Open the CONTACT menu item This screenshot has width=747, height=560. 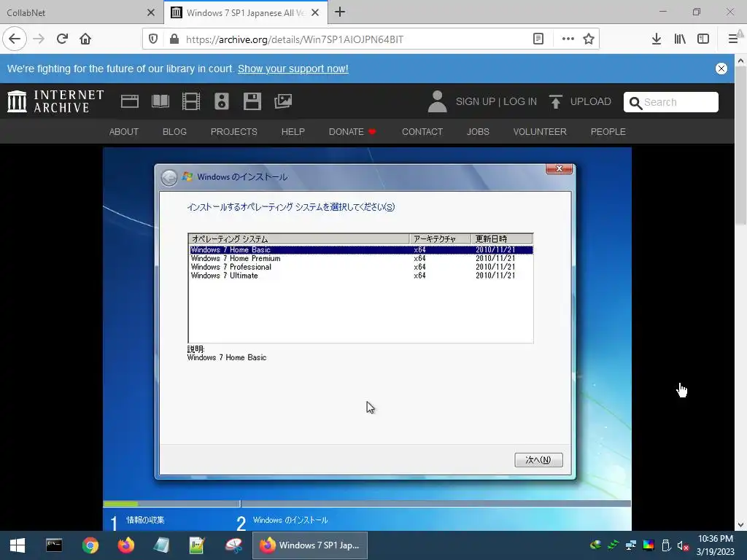coord(422,132)
